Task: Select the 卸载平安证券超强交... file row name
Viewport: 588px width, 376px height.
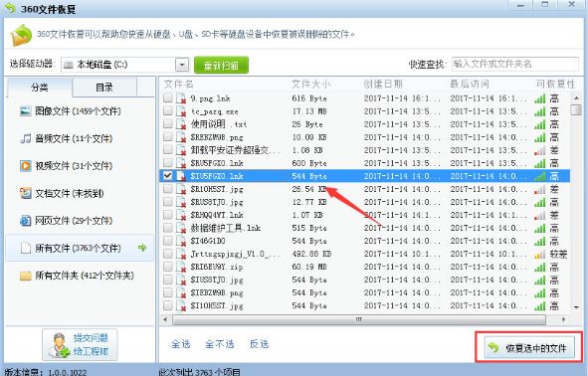Action: 236,150
